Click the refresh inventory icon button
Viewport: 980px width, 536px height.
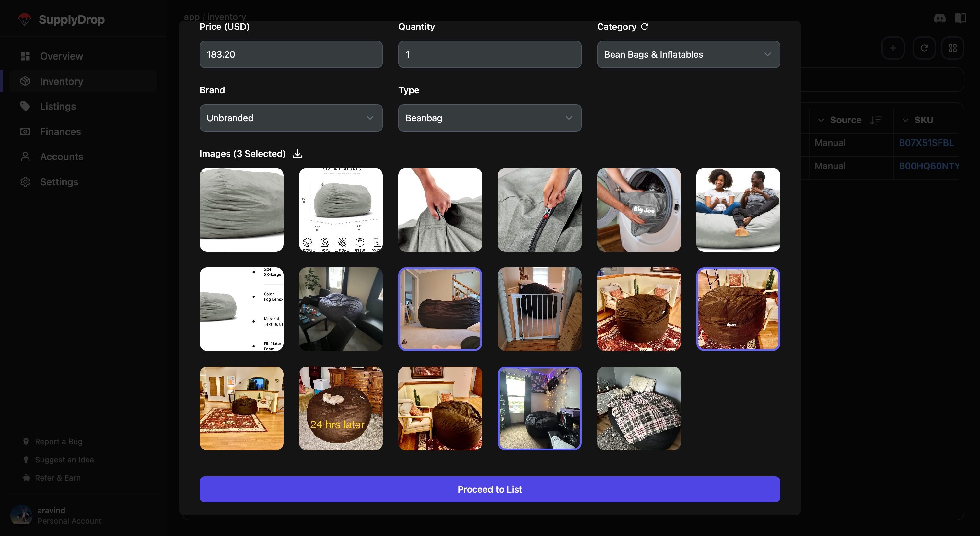point(924,48)
